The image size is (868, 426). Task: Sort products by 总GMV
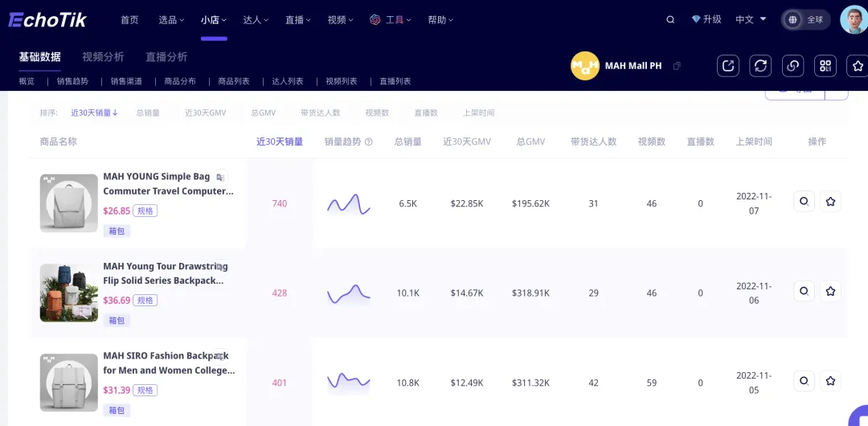point(263,113)
